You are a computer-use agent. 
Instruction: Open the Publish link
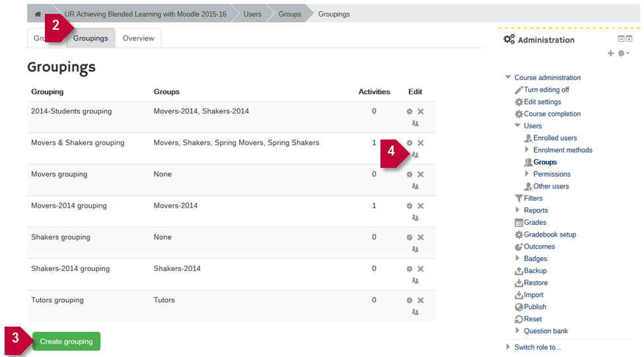pos(535,307)
